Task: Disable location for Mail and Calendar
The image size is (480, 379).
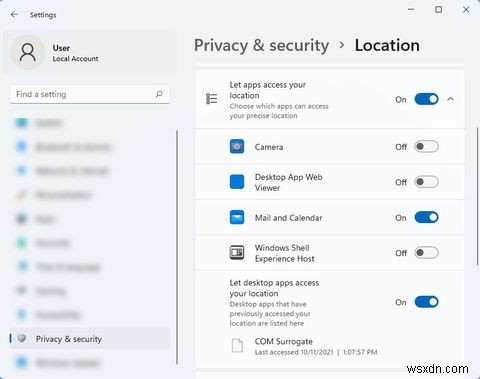Action: pyautogui.click(x=426, y=217)
